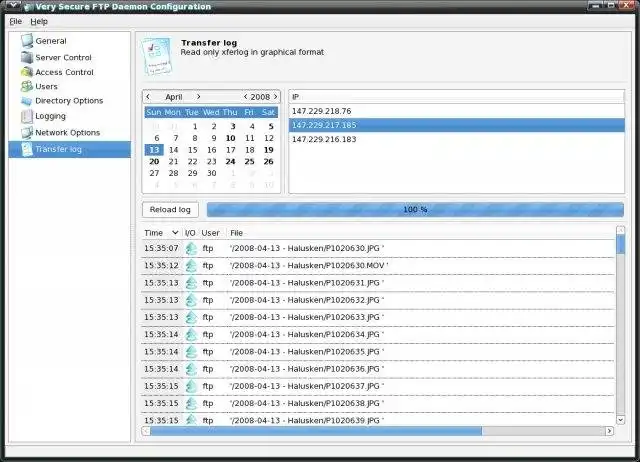The height and width of the screenshot is (462, 640).
Task: Open the File menu
Action: [16, 21]
